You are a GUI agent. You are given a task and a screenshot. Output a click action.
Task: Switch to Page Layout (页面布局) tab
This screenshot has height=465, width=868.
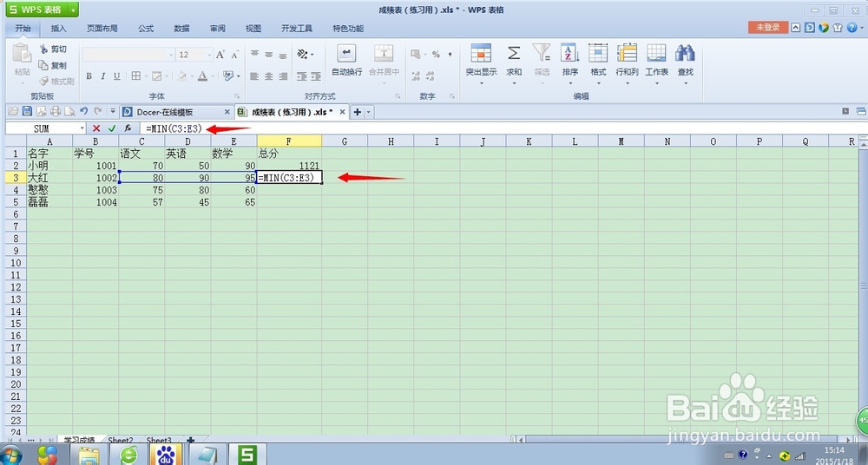(x=102, y=29)
